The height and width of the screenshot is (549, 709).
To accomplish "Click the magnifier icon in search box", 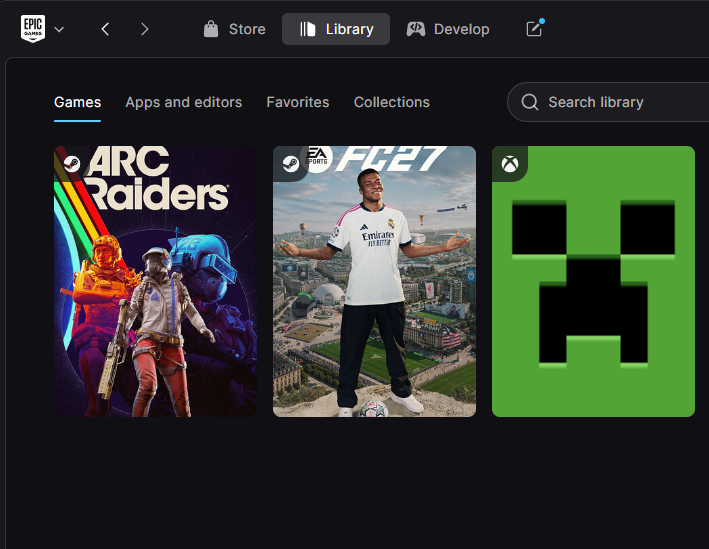I will click(x=530, y=102).
